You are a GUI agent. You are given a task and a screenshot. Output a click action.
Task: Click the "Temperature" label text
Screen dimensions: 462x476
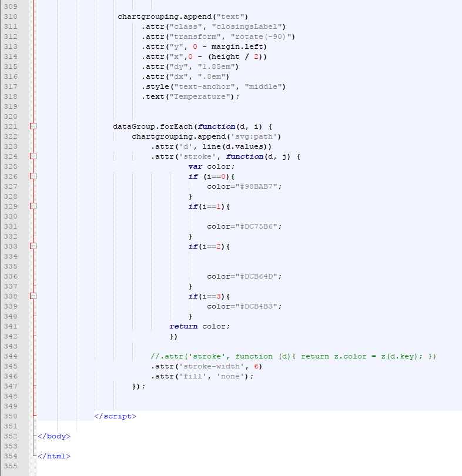point(200,96)
